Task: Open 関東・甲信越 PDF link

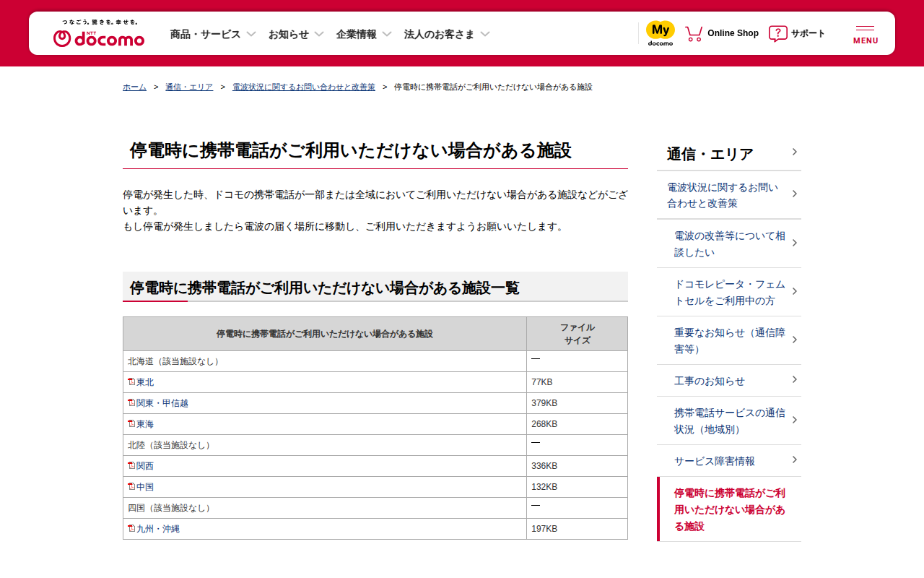Action: click(162, 403)
